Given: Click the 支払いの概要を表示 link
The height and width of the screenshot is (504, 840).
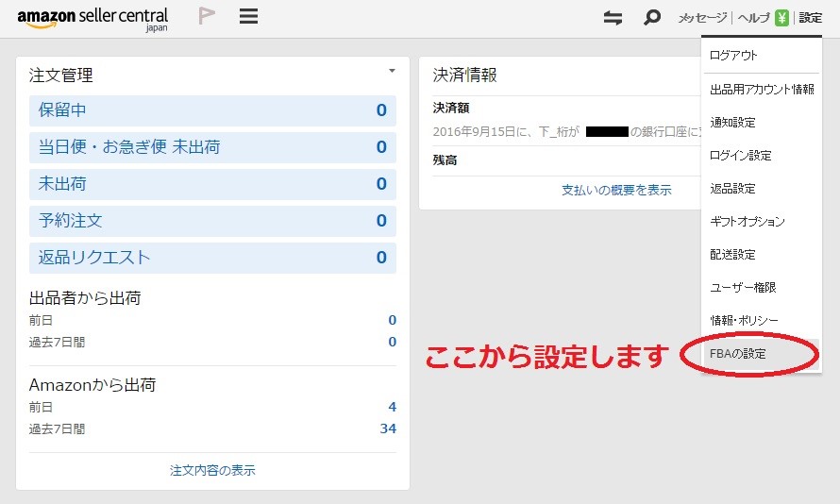Looking at the screenshot, I should [x=616, y=190].
